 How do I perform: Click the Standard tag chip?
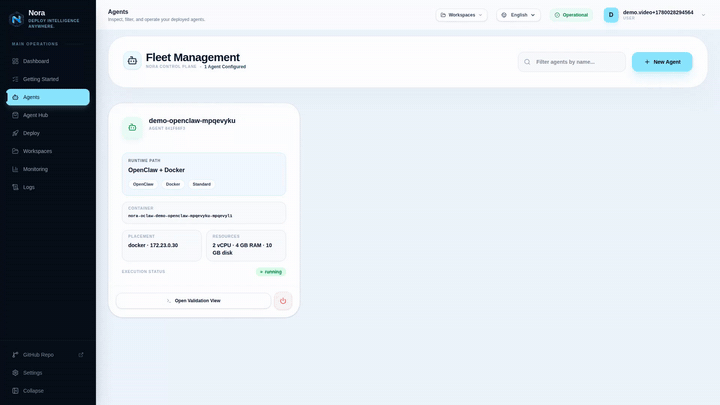click(202, 184)
